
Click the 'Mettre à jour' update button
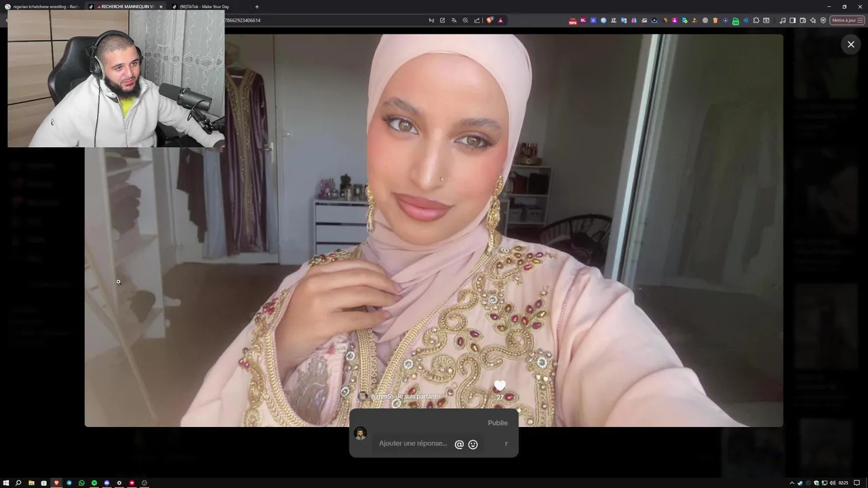click(847, 20)
